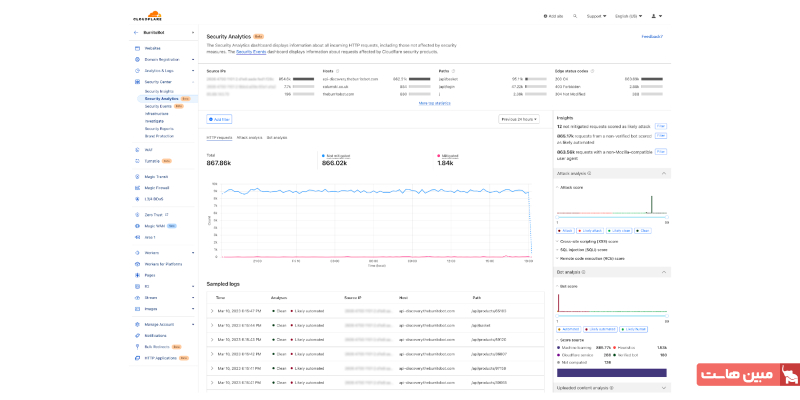The width and height of the screenshot is (800, 400).
Task: Click the Attack score range slider track
Action: point(612,217)
